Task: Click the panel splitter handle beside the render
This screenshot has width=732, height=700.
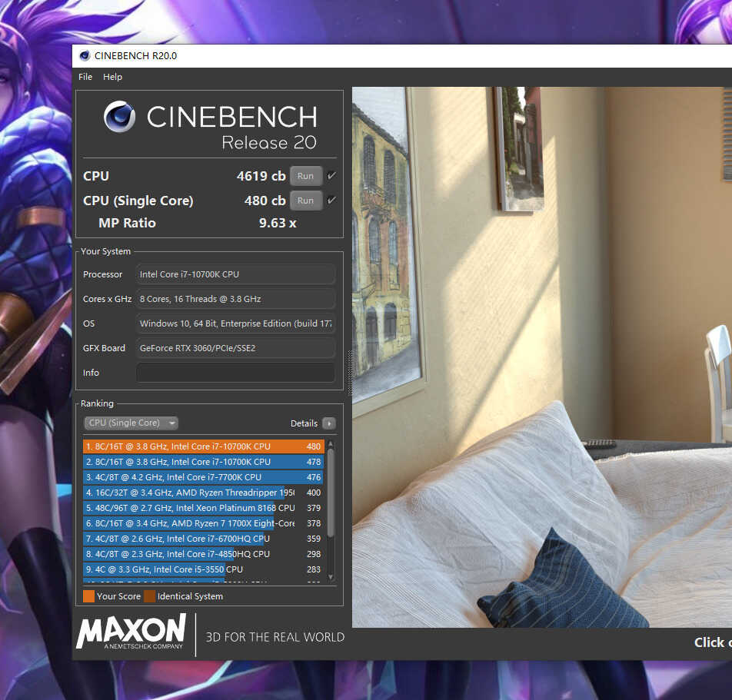Action: pos(350,373)
